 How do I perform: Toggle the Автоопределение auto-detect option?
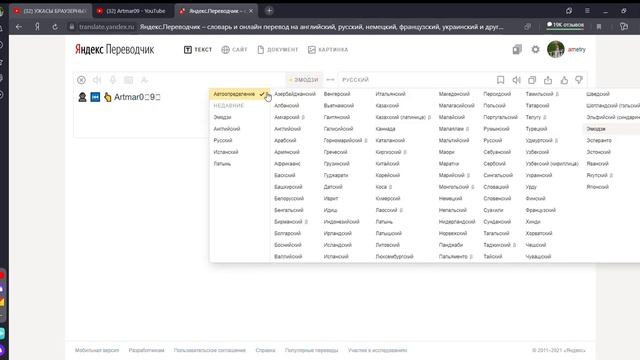pos(240,94)
